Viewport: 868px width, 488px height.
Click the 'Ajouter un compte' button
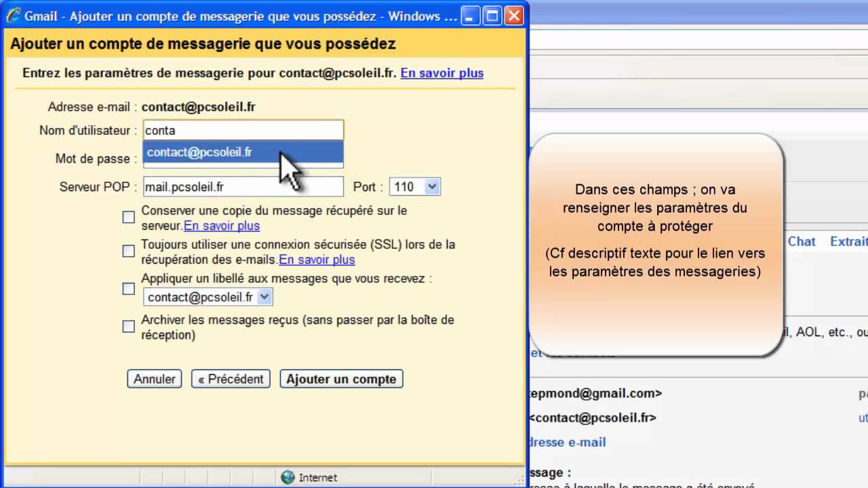[x=341, y=379]
